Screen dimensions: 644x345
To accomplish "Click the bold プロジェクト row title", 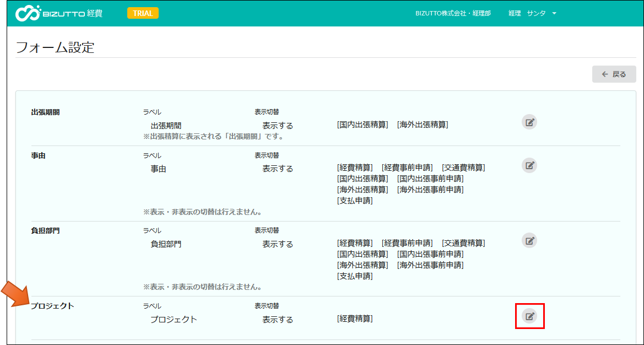I will coord(52,306).
